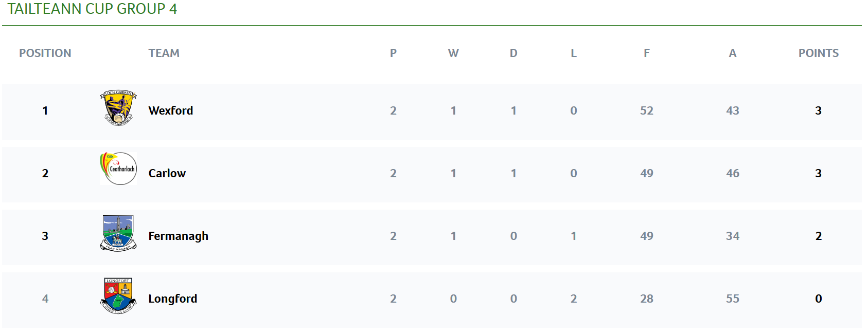Screen dimensions: 868x335
Task: Click Fermanagh's scores-against value 34
Action: coord(733,236)
